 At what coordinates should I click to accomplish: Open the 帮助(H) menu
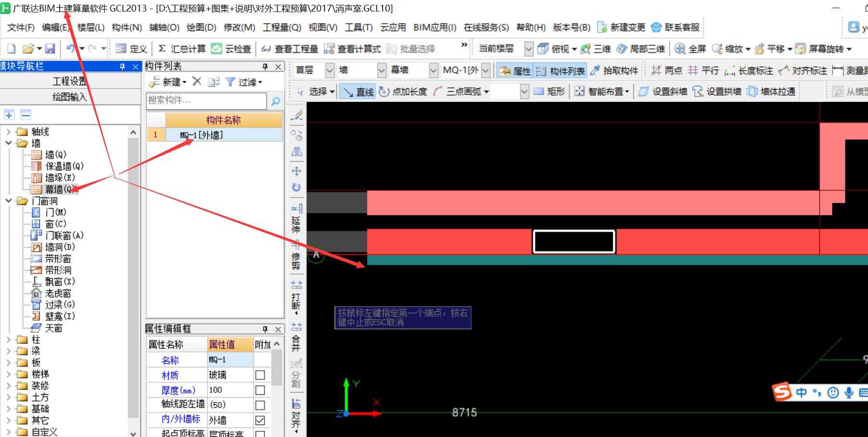coord(531,27)
